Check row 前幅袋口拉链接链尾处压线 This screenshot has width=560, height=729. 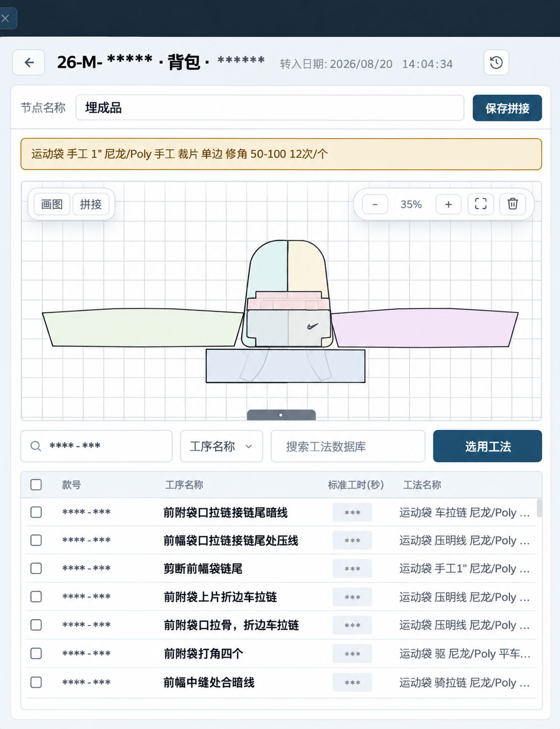pyautogui.click(x=36, y=540)
